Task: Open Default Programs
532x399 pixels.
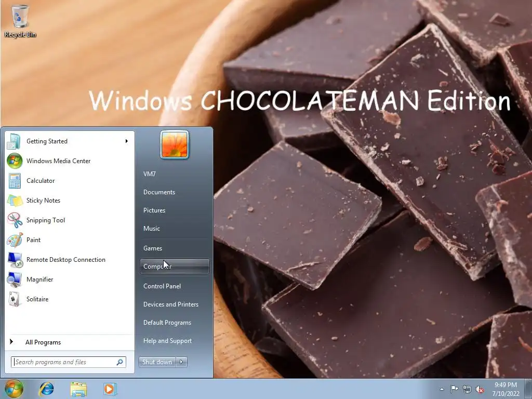Action: coord(175,323)
